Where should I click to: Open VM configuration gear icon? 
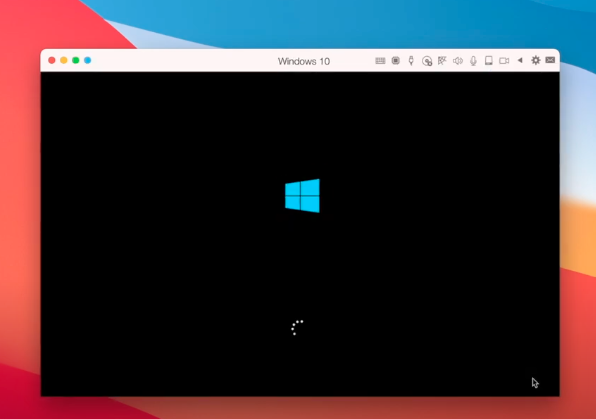536,60
